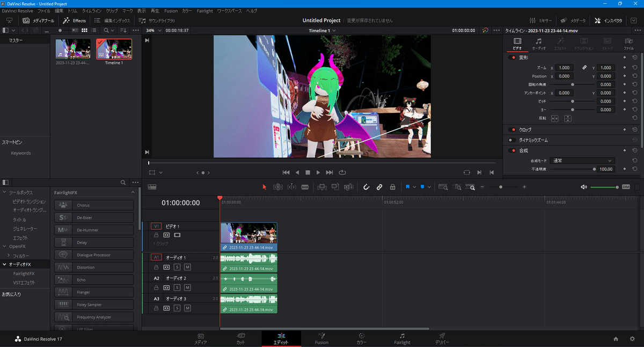This screenshot has height=347, width=644.
Task: Open the オーディオ tab in inspector
Action: [538, 44]
